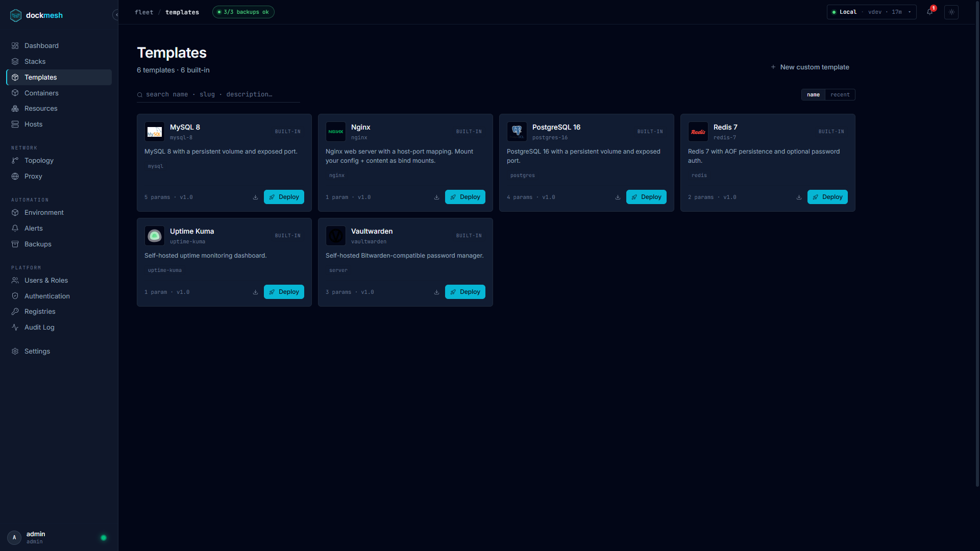Download the MySQL 8 template

[256, 197]
